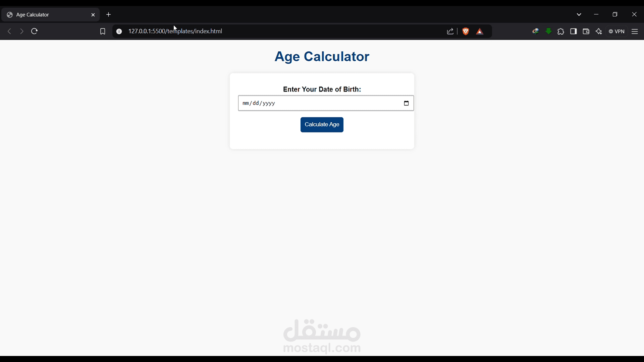Click the Enter Your Date of Birth label
Viewport: 644px width, 362px height.
[x=322, y=89]
